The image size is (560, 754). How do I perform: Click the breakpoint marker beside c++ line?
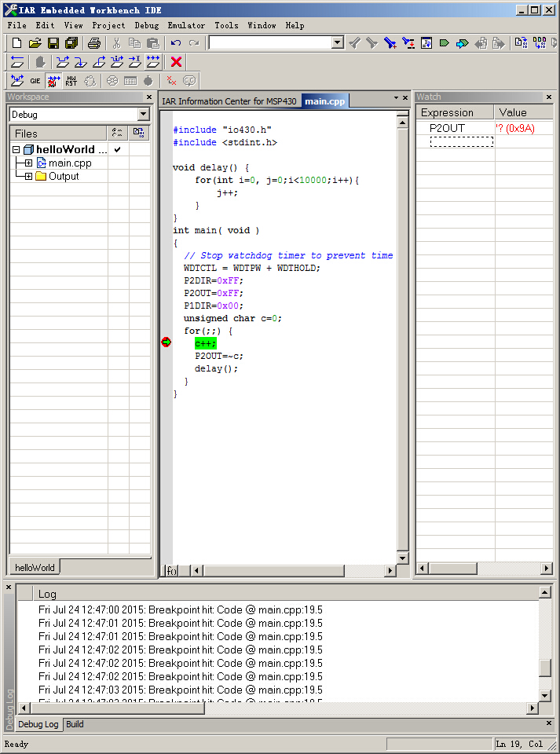click(167, 342)
